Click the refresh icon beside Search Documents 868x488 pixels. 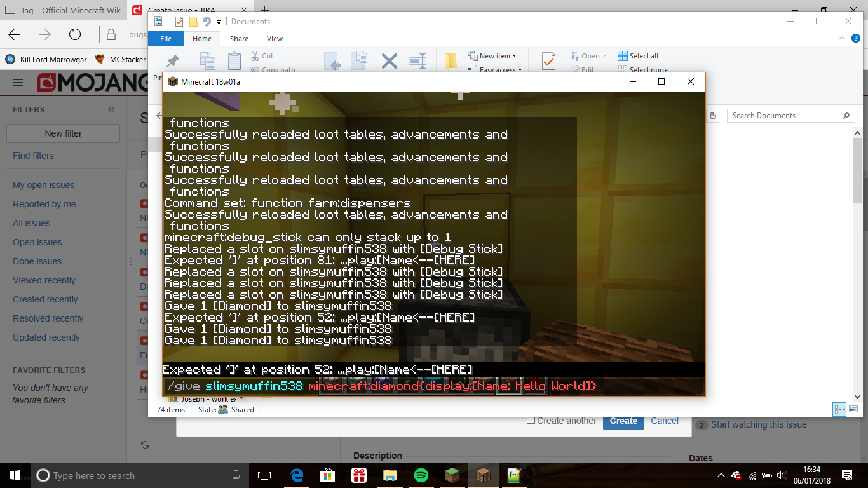coord(713,116)
